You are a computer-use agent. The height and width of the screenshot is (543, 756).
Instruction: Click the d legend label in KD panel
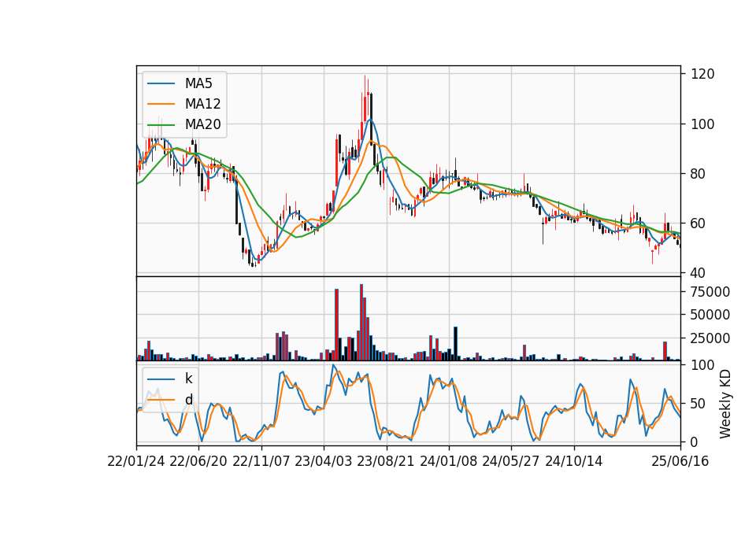coord(189,400)
